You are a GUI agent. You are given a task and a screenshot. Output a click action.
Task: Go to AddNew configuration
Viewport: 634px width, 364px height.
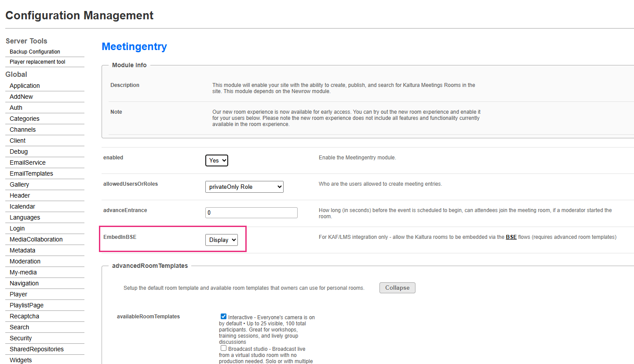click(x=21, y=97)
